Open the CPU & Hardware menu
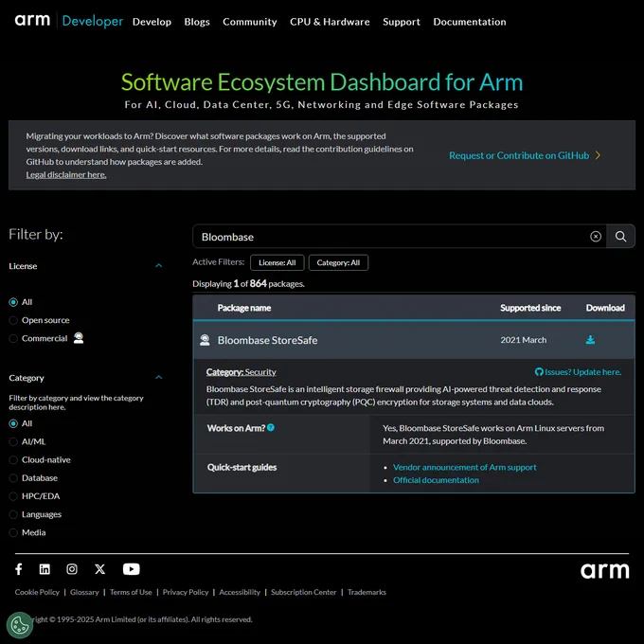 click(x=330, y=22)
